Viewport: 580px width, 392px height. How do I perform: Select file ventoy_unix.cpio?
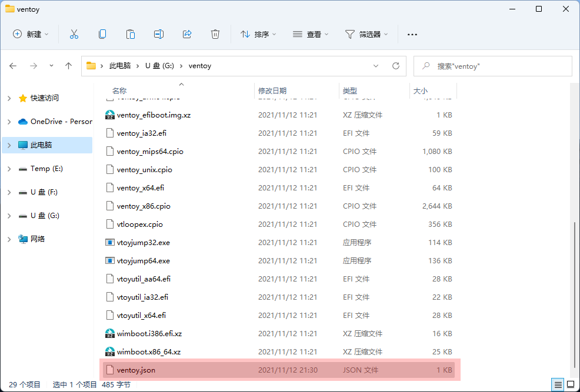pyautogui.click(x=278, y=170)
